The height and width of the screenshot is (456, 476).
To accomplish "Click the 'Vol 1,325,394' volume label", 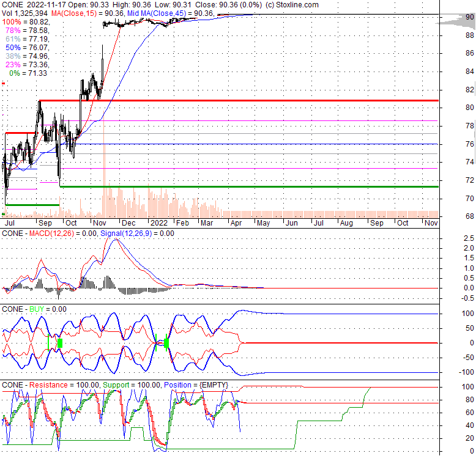I will (x=24, y=13).
